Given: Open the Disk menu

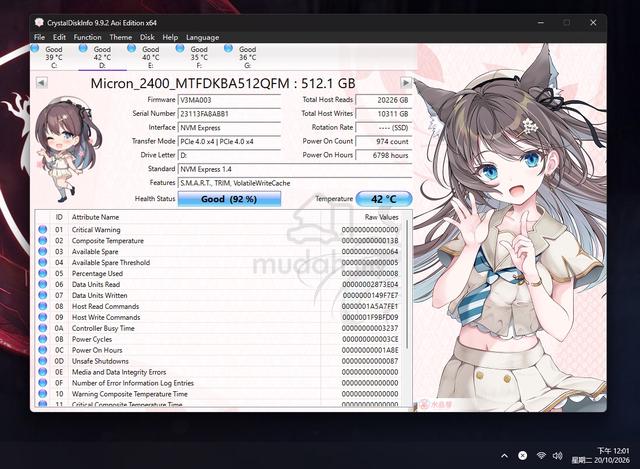Looking at the screenshot, I should pyautogui.click(x=147, y=37).
